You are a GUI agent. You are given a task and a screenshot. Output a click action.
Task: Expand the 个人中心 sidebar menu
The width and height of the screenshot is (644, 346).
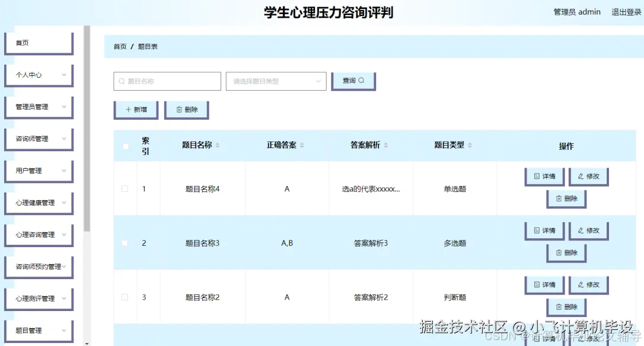tap(39, 75)
